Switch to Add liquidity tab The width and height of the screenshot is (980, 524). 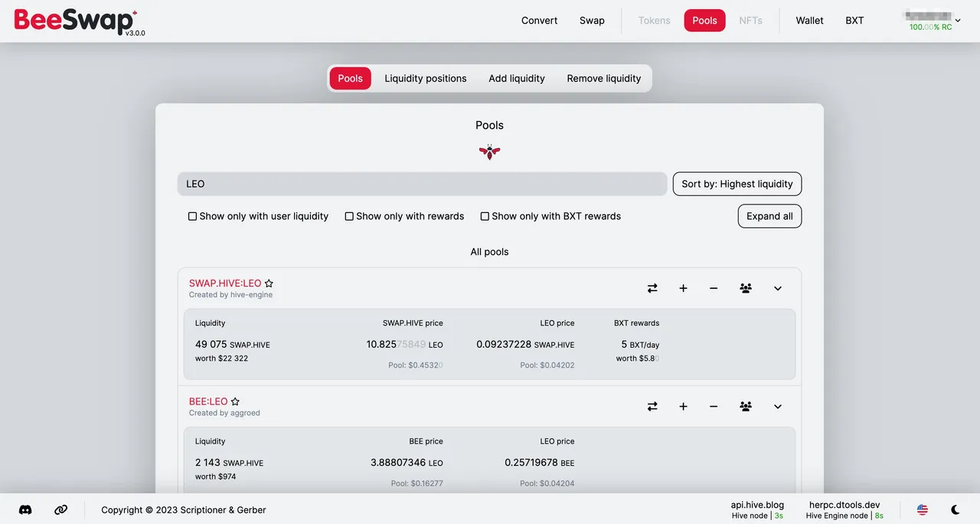point(517,78)
